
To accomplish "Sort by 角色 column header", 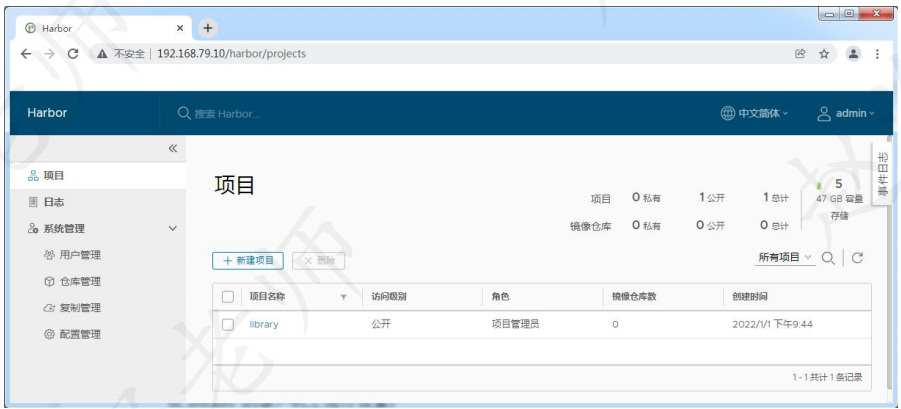I will (x=500, y=296).
